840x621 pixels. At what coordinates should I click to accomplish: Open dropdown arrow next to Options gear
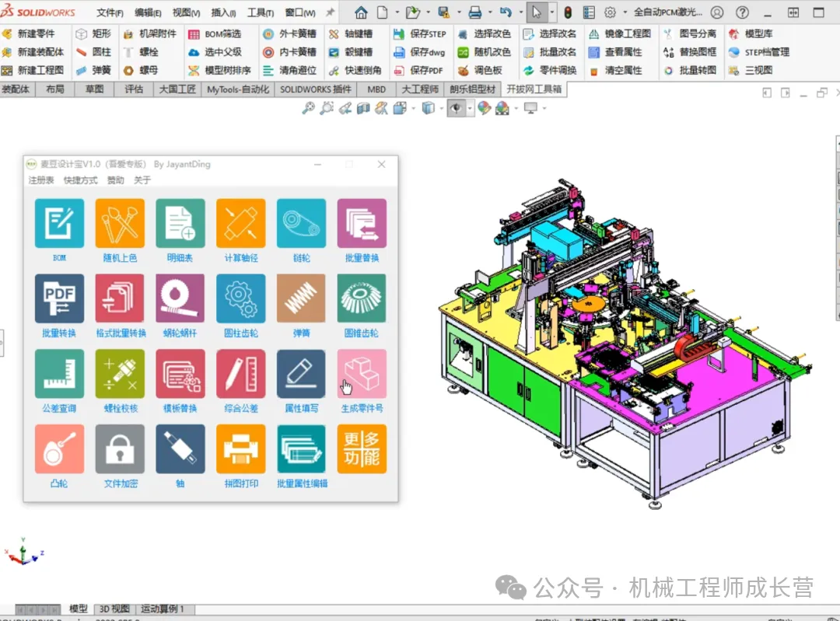(x=625, y=12)
